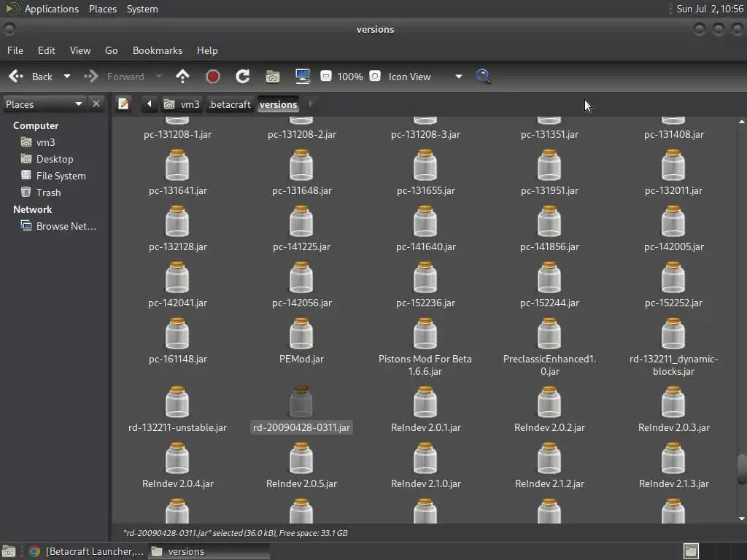The width and height of the screenshot is (747, 560).
Task: Open the Bookmarks menu
Action: point(158,50)
